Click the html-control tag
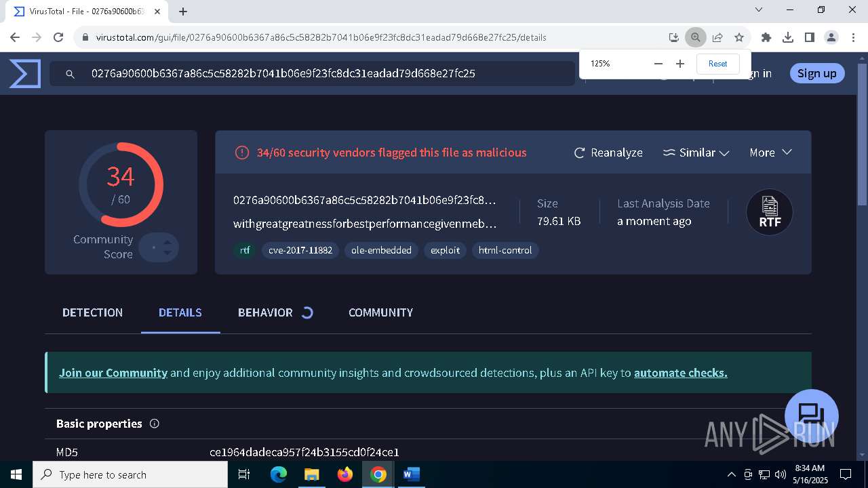The width and height of the screenshot is (868, 488). (505, 250)
